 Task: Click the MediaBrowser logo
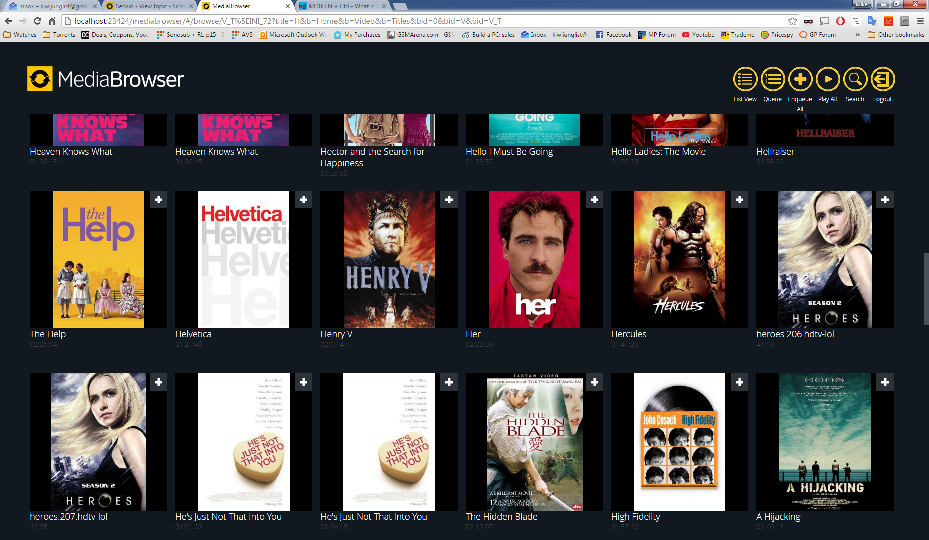click(106, 79)
